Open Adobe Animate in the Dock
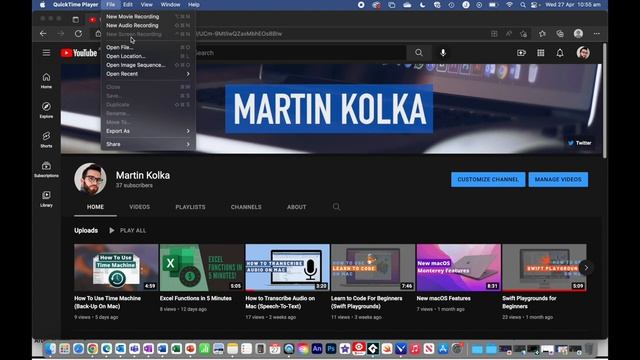This screenshot has height=360, width=640. [x=317, y=349]
